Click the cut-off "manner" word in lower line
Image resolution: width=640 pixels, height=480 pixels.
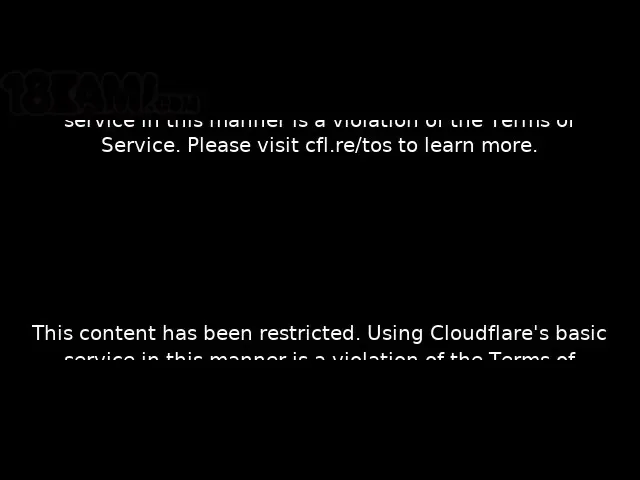(x=248, y=357)
